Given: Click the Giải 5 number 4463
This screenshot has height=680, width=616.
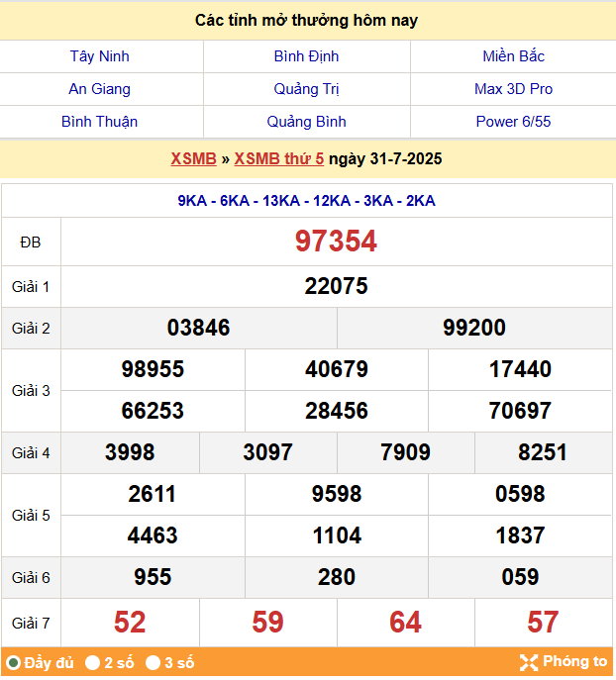Looking at the screenshot, I should point(153,535).
